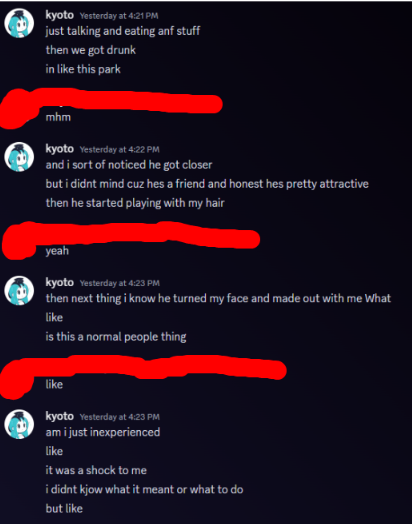
Task: Click kyoto's avatar at 4:21 PM message
Action: click(19, 23)
